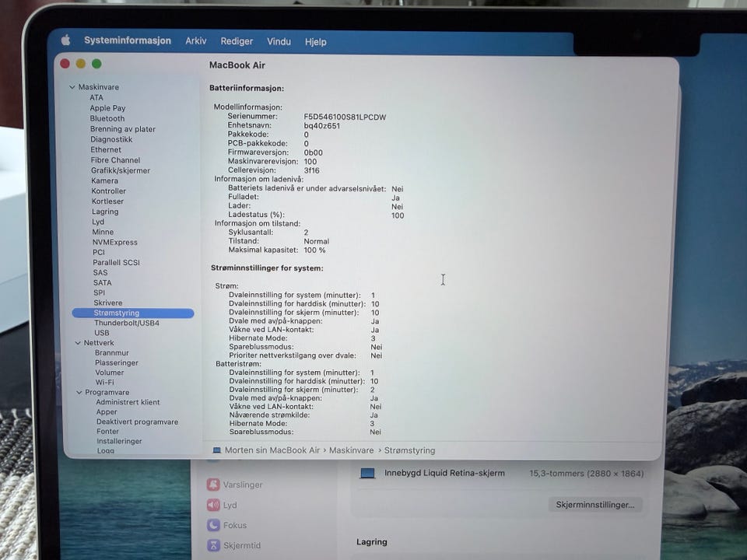Select Lyd in the Systeminformasjon sidebar
Screen dimensions: 747x560
98,222
